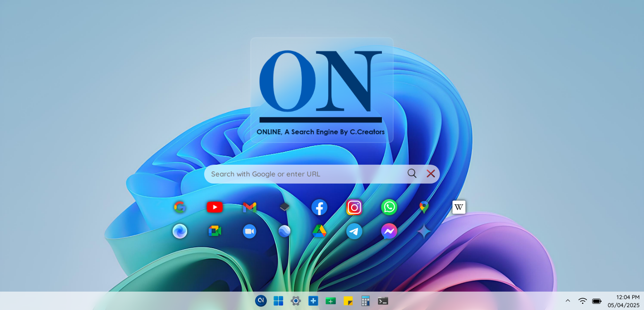
Task: Click the Google 'G' shortcut
Action: point(180,207)
